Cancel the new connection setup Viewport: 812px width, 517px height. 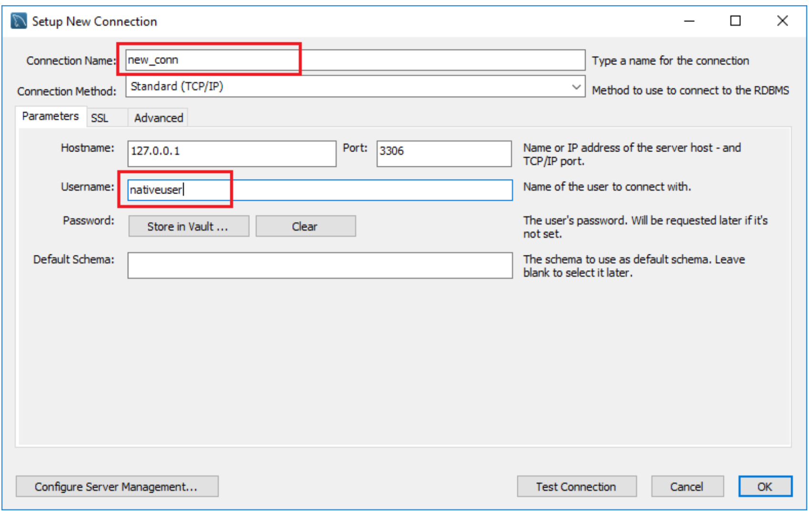tap(687, 487)
